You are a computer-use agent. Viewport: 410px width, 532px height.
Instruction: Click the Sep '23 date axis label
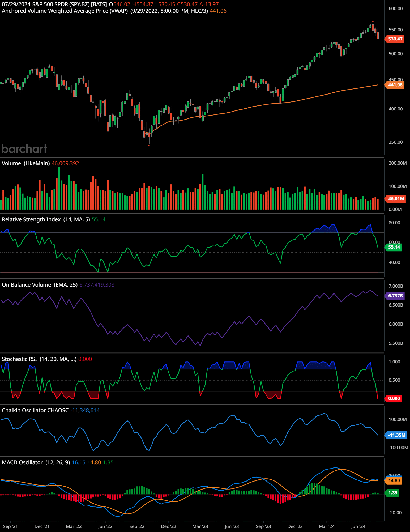coord(263,526)
